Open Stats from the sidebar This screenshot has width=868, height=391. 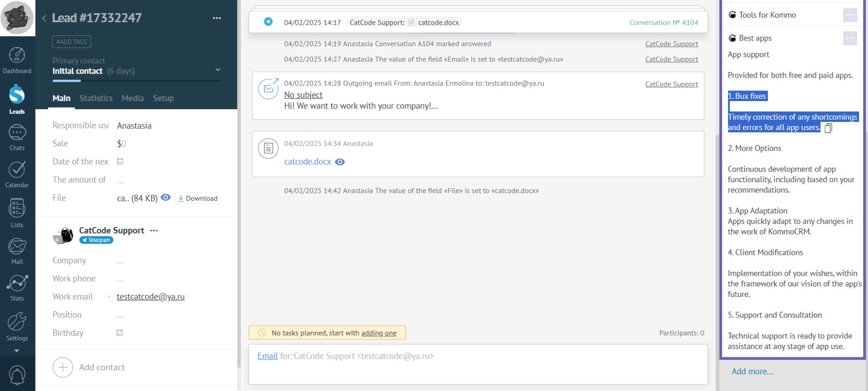point(17,288)
